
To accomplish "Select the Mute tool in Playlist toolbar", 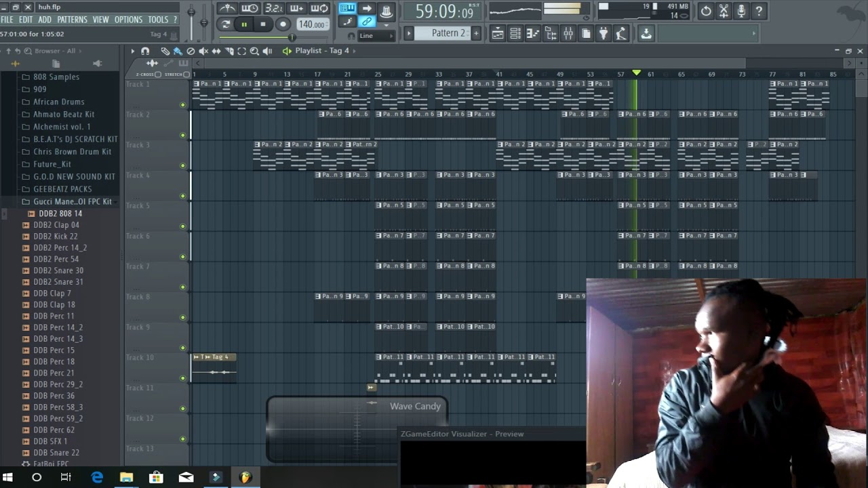I will click(203, 51).
